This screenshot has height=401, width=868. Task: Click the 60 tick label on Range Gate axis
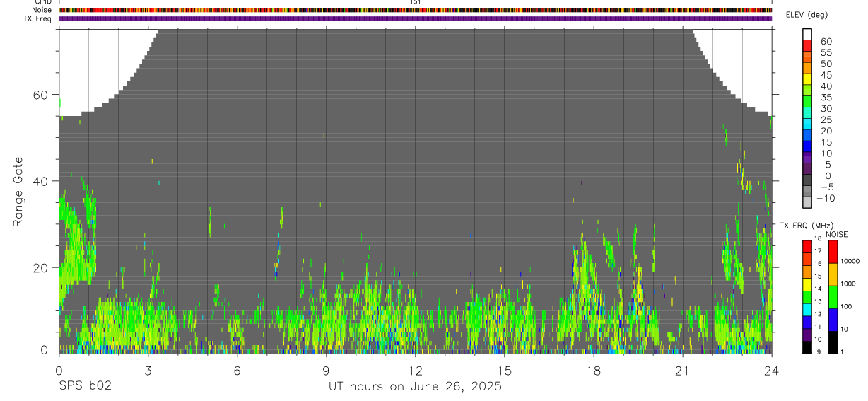pyautogui.click(x=40, y=95)
